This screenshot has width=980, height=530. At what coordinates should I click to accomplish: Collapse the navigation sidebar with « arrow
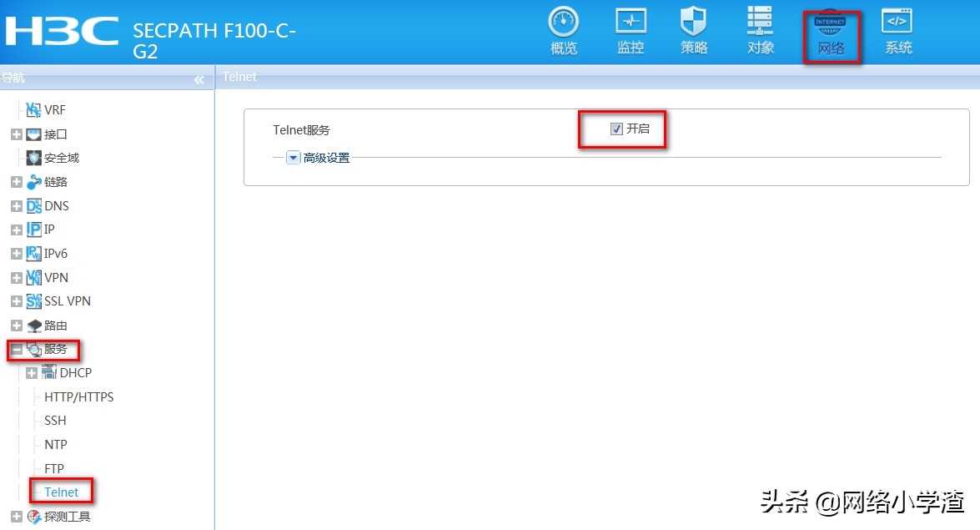point(199,79)
